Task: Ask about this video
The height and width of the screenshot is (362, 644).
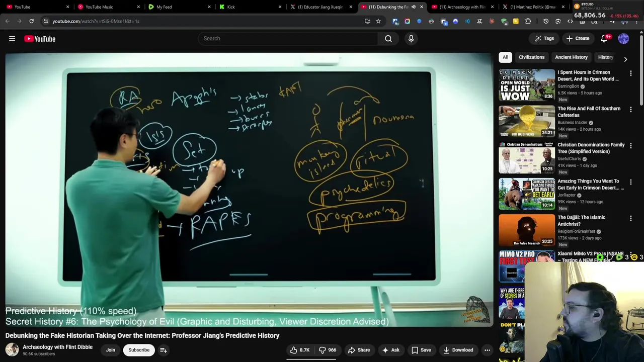Action: [390, 350]
